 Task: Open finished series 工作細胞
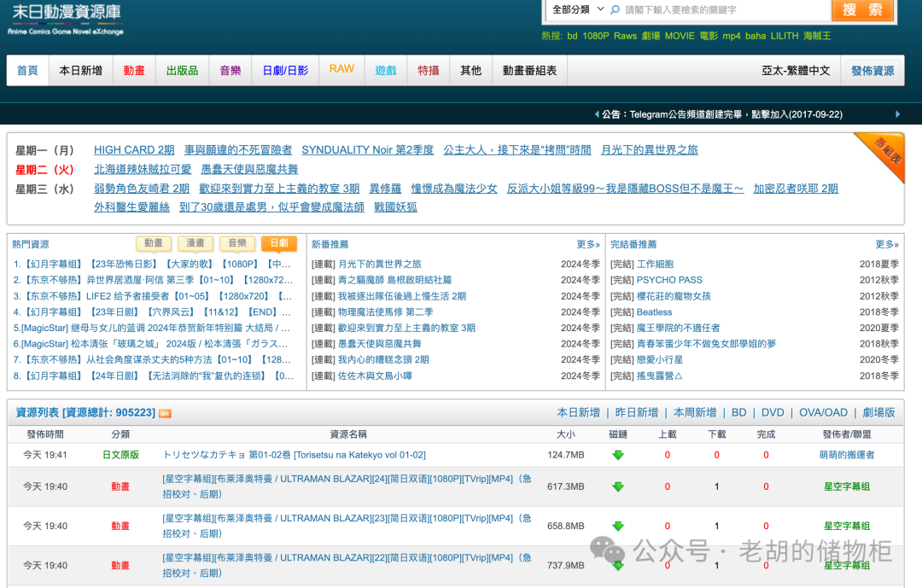[x=655, y=264]
